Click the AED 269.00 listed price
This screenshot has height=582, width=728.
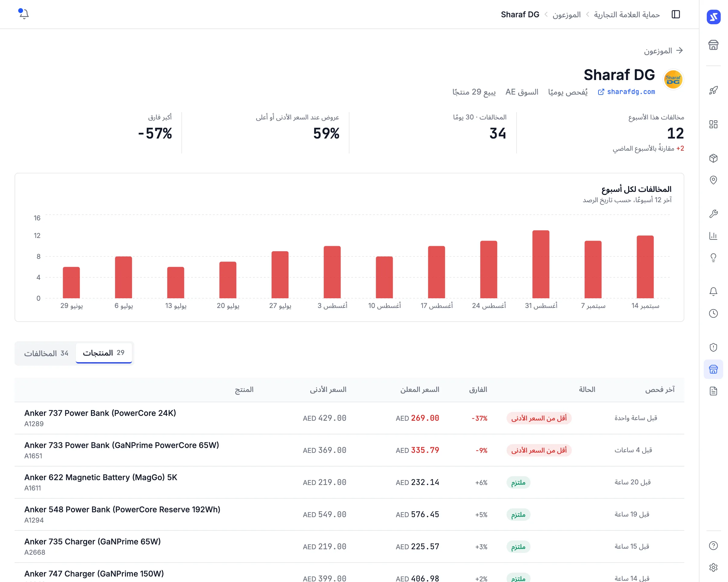coord(417,418)
